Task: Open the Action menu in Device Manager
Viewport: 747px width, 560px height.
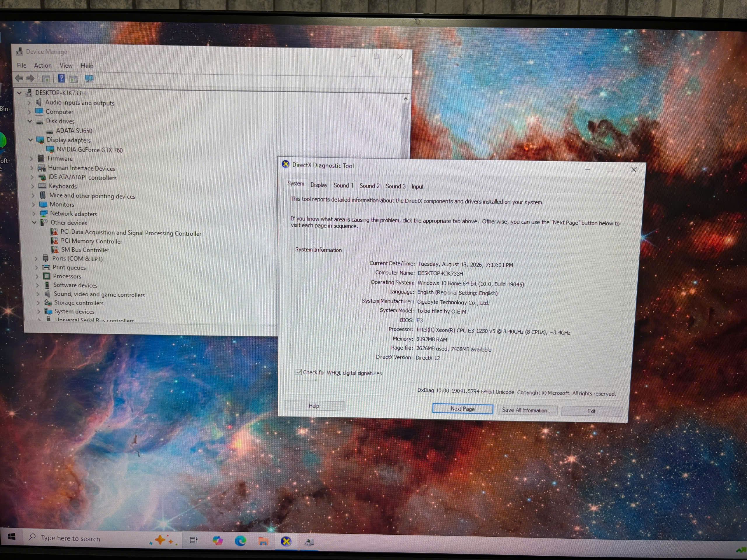Action: pos(43,65)
